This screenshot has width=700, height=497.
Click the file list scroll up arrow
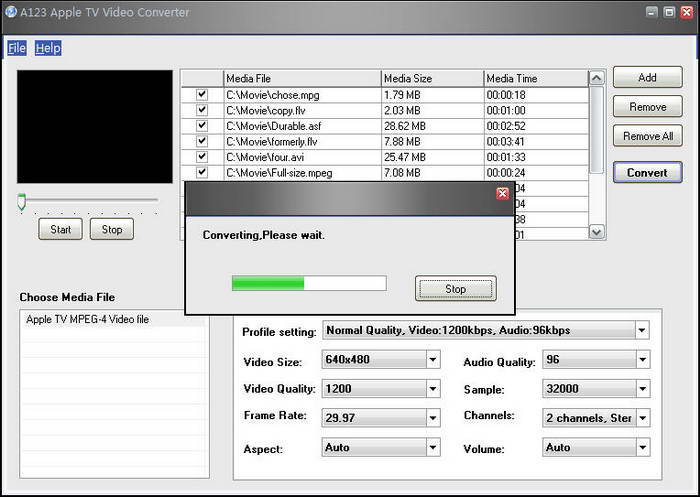(596, 78)
